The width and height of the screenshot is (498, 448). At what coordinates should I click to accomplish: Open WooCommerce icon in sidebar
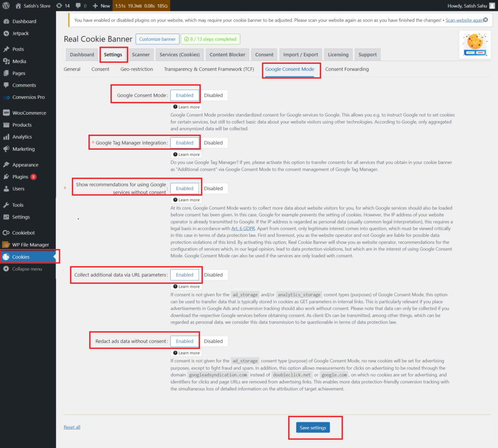click(x=6, y=113)
